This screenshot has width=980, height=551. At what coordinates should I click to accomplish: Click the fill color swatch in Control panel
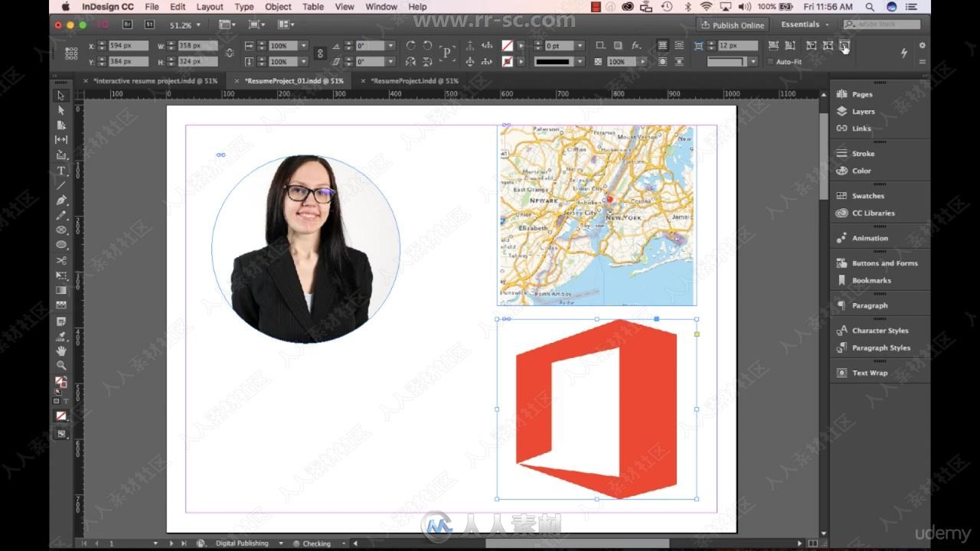(x=507, y=46)
